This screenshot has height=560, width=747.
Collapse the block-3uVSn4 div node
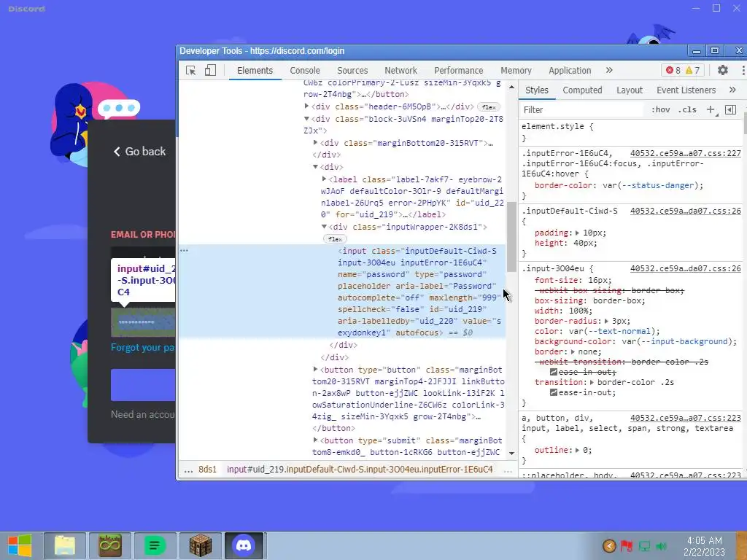click(x=307, y=119)
